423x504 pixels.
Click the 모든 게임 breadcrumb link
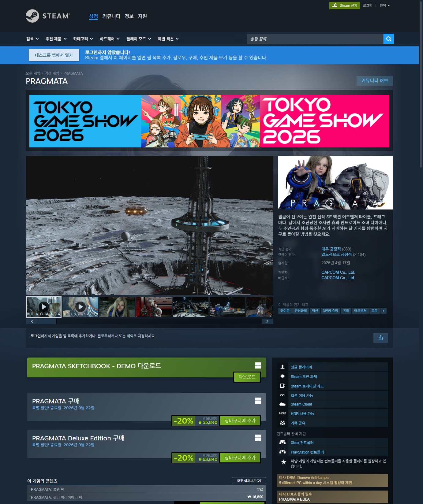(x=33, y=73)
